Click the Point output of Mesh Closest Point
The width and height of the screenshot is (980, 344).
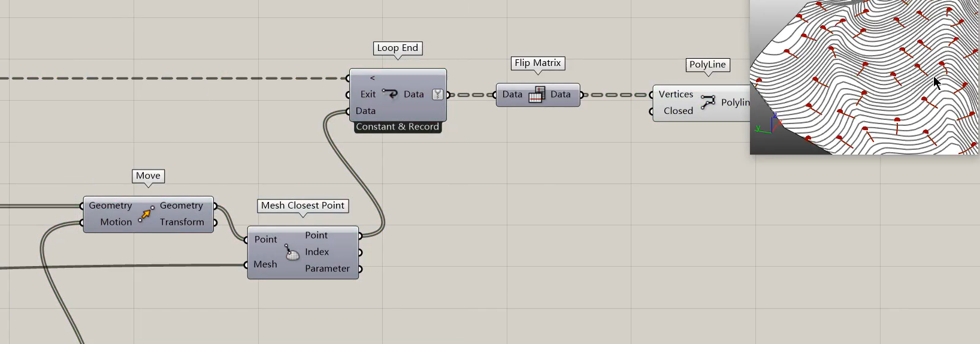316,236
